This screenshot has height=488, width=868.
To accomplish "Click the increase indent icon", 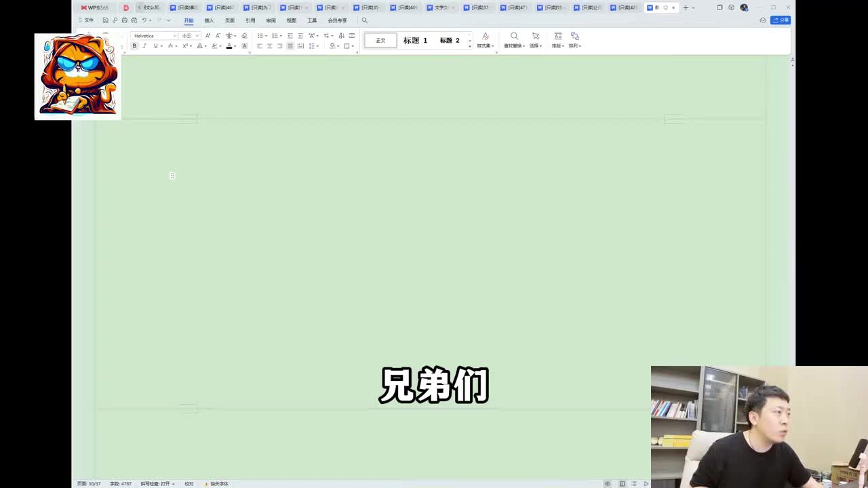I will [x=300, y=36].
